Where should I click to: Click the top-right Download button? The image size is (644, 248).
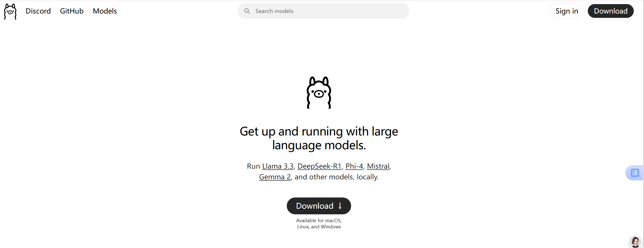(611, 11)
